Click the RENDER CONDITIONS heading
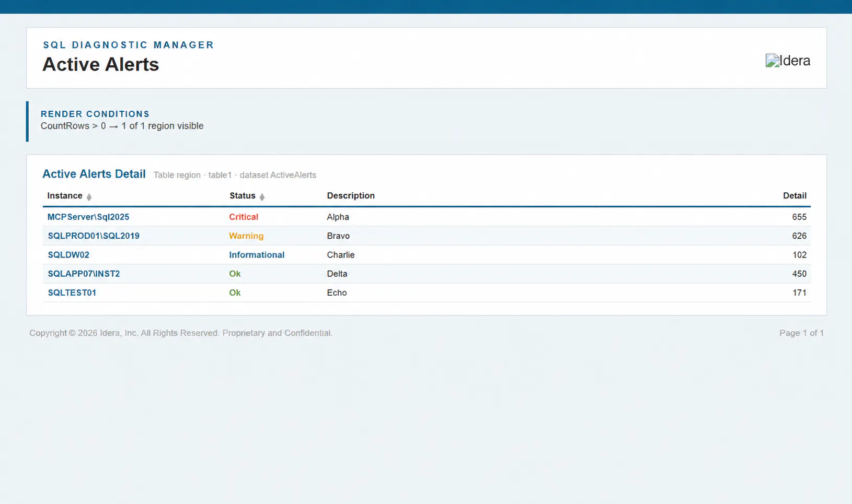852x504 pixels. (95, 114)
